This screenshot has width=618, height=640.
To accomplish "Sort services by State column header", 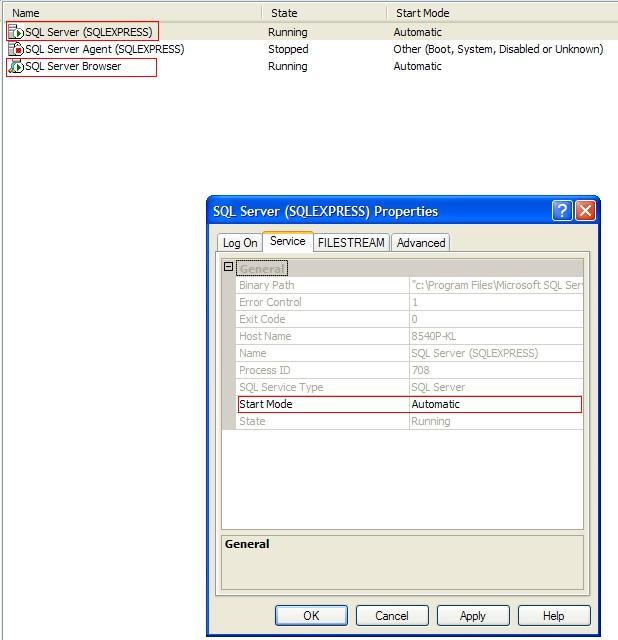I will (x=325, y=13).
